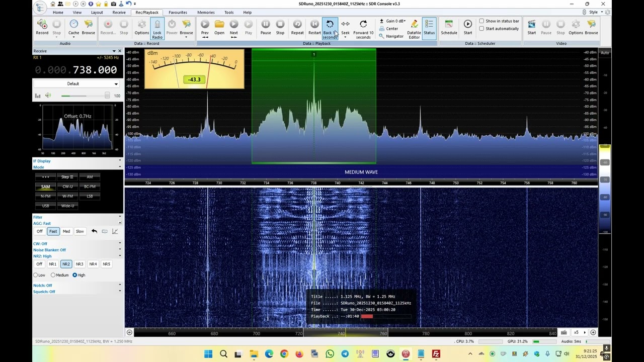Toggle Repeat playback
The image size is (644, 362).
click(x=297, y=28)
